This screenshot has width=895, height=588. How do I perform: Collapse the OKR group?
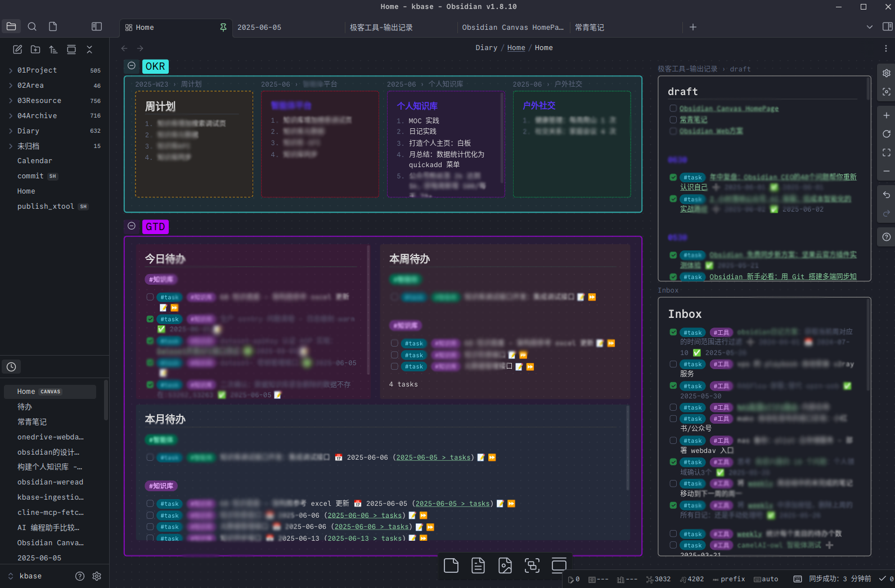(132, 66)
